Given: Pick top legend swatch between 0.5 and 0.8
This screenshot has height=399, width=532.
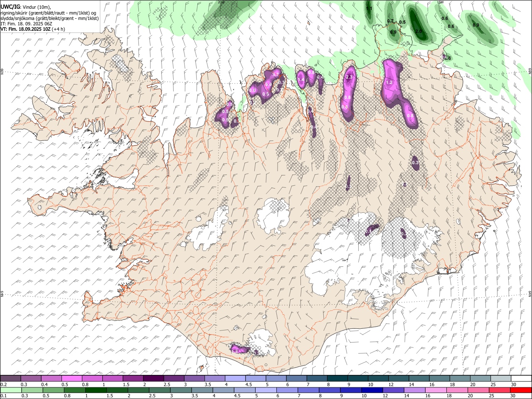Looking at the screenshot, I should pyautogui.click(x=71, y=378).
